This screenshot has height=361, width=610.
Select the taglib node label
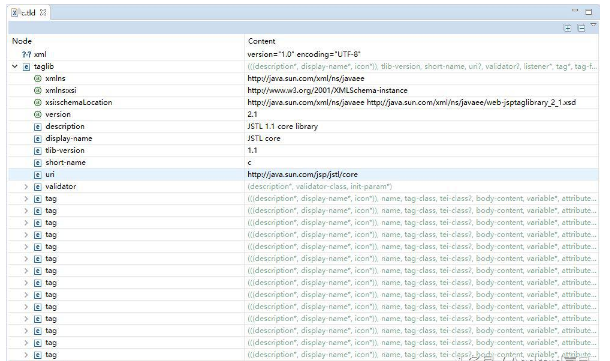(x=44, y=67)
